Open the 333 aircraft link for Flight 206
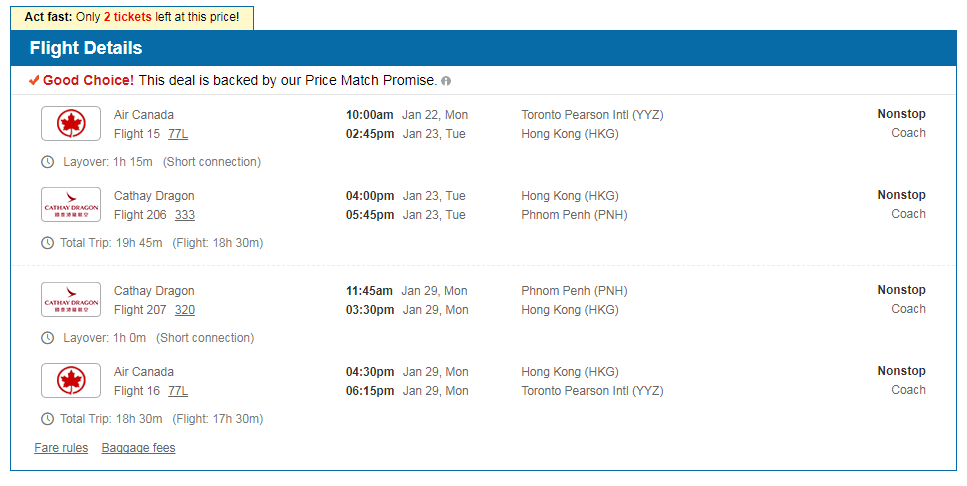Screen dimensions: 967x486 click(x=185, y=215)
